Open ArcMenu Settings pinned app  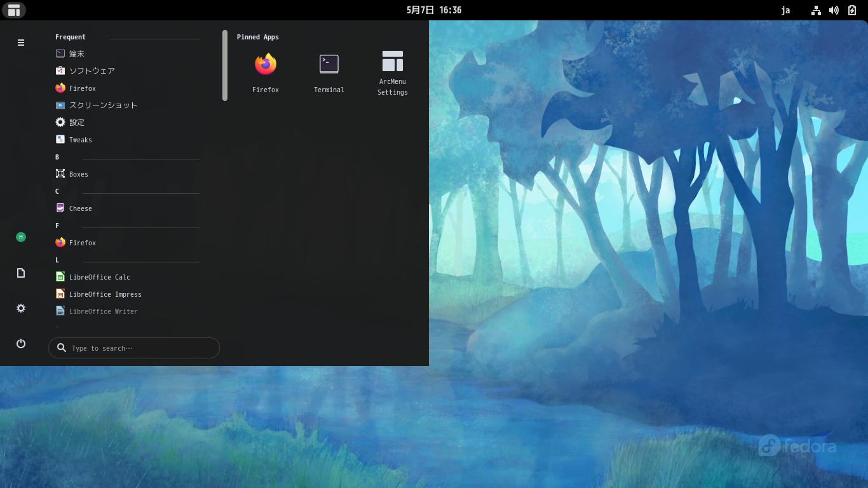(x=393, y=72)
